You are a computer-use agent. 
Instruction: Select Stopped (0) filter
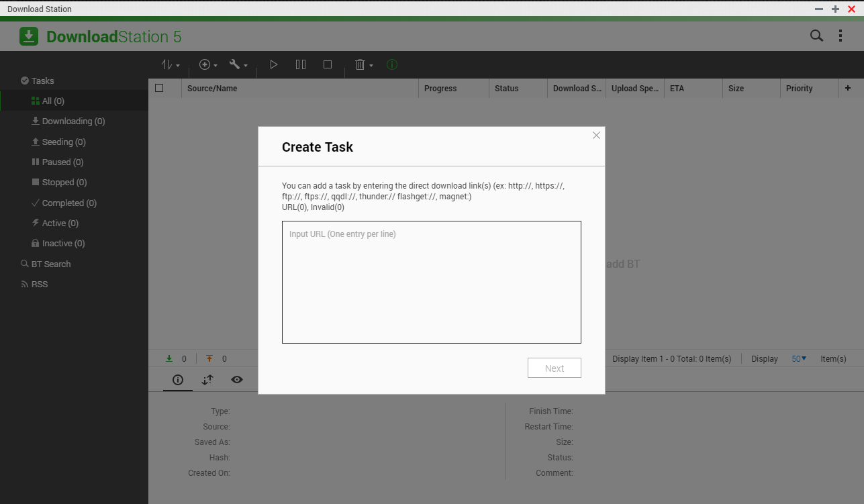[74, 183]
